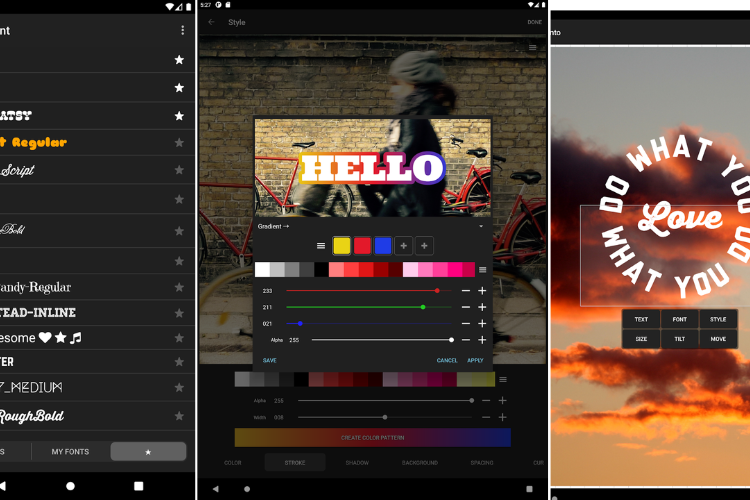
Task: Open dropdown arrow at right of Gradient row
Action: 481,226
